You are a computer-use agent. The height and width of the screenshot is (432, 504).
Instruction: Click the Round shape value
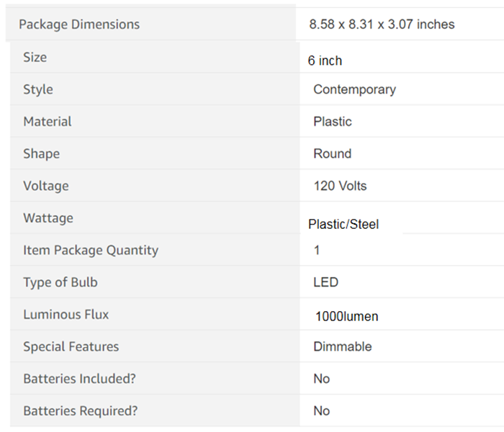[x=333, y=153]
